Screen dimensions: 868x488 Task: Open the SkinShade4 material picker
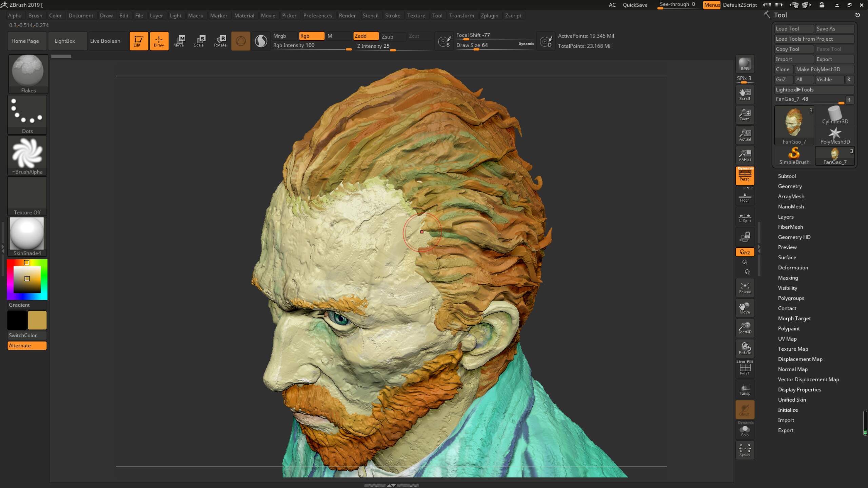click(27, 237)
